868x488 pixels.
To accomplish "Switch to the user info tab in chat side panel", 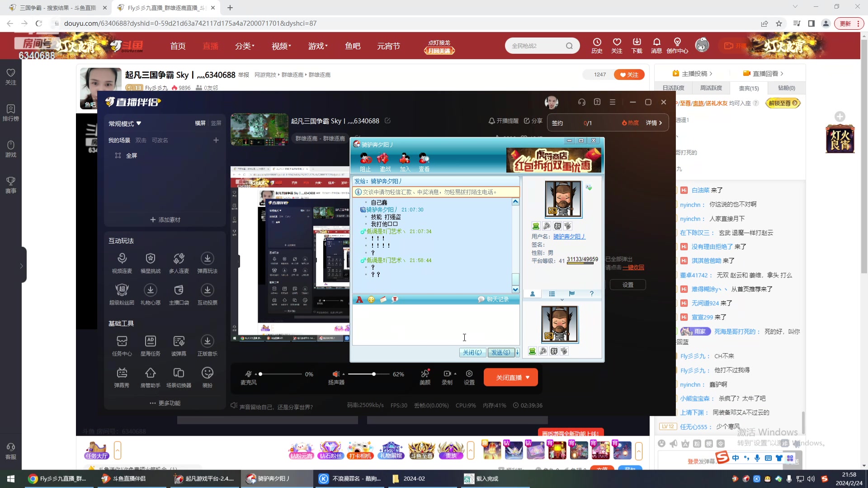I will (533, 294).
